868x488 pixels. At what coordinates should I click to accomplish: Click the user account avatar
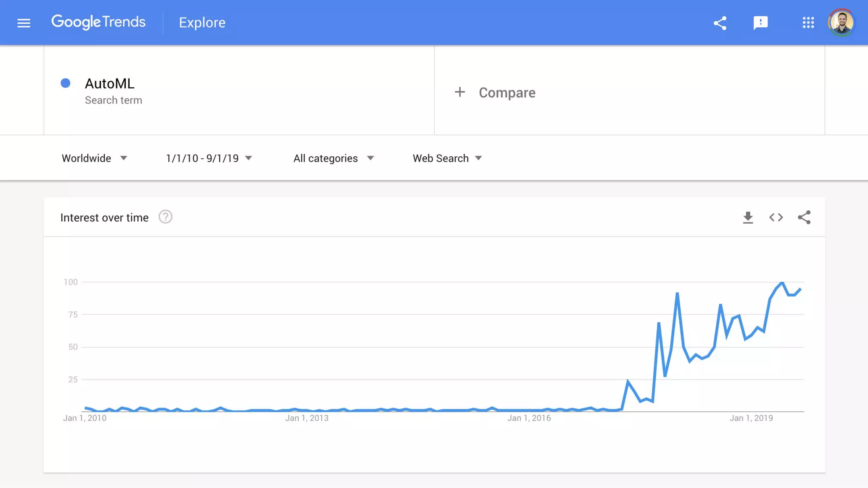841,23
